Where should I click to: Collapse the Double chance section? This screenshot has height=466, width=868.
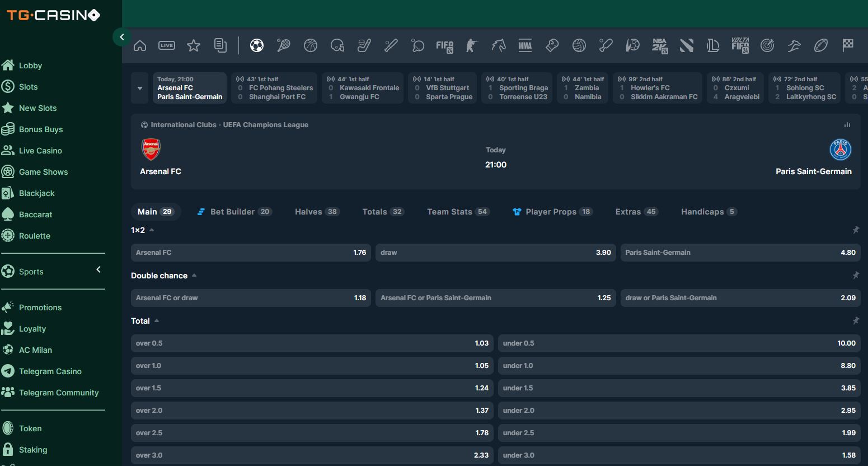coord(194,275)
